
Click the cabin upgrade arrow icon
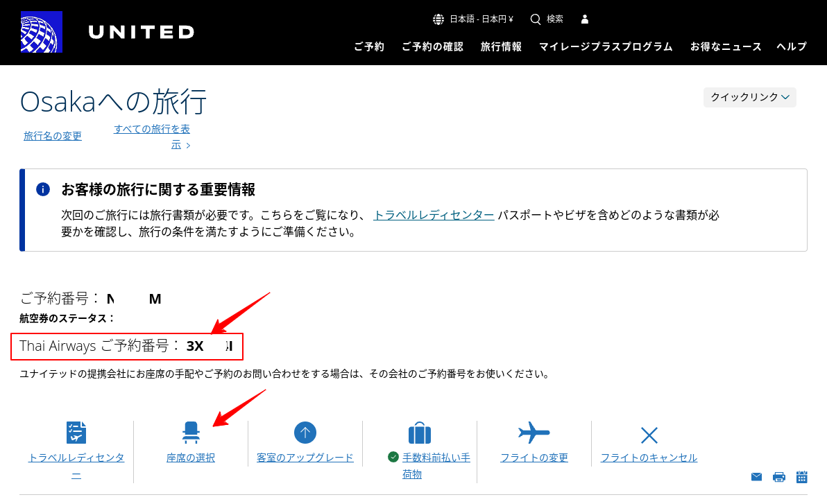pos(305,433)
